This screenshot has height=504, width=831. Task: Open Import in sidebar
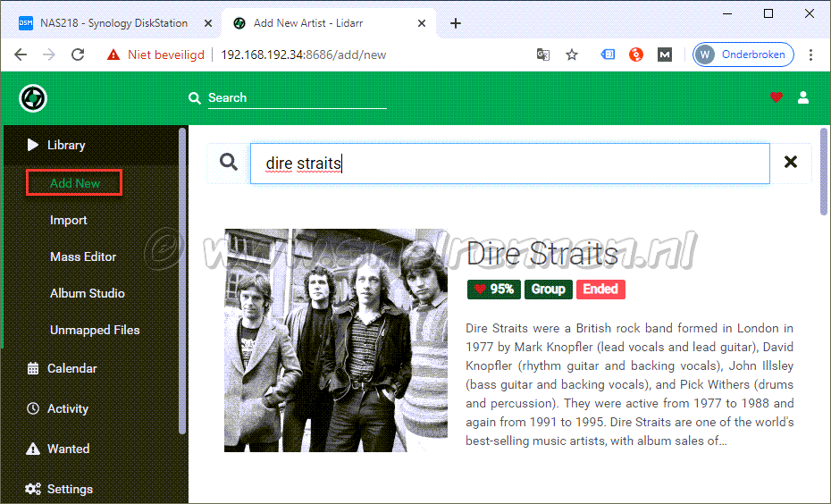pos(69,220)
